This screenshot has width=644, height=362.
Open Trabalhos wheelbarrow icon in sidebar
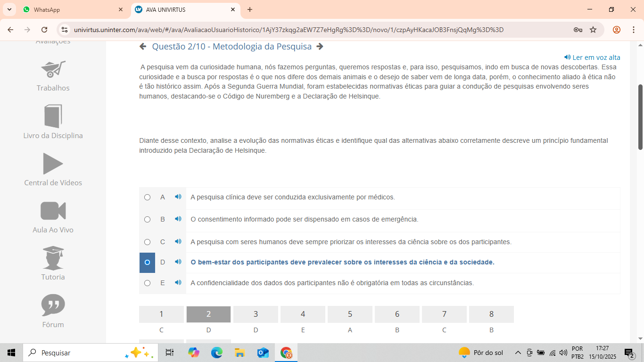(53, 69)
